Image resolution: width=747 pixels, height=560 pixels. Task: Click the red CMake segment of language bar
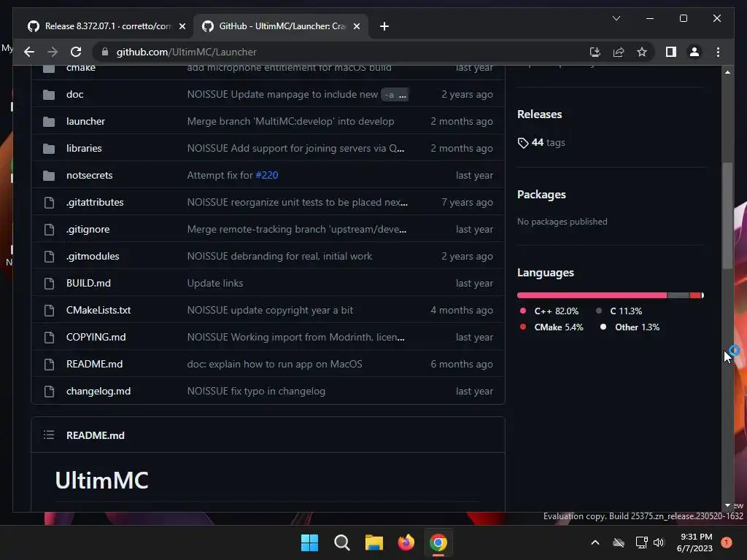(x=695, y=296)
